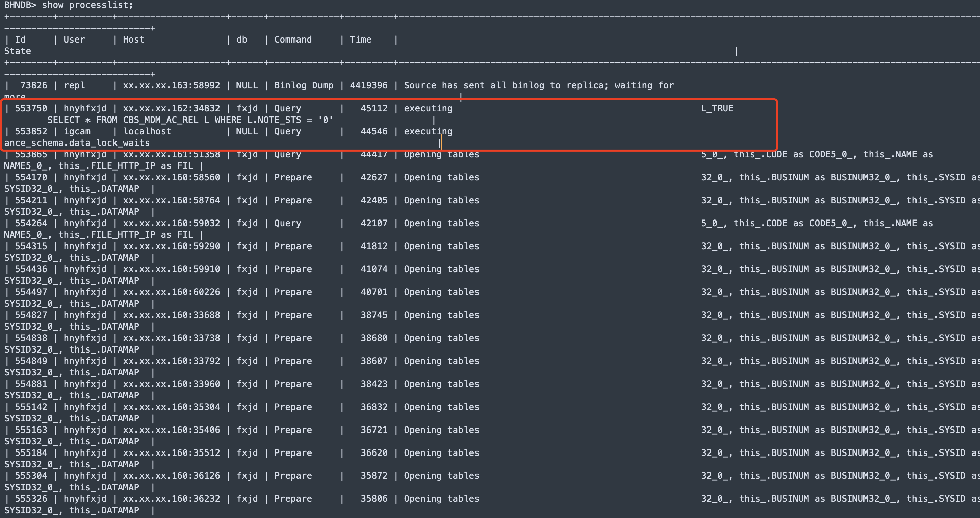Screen dimensions: 980x518
Task: Click process Id 554170
Action: pyautogui.click(x=31, y=177)
